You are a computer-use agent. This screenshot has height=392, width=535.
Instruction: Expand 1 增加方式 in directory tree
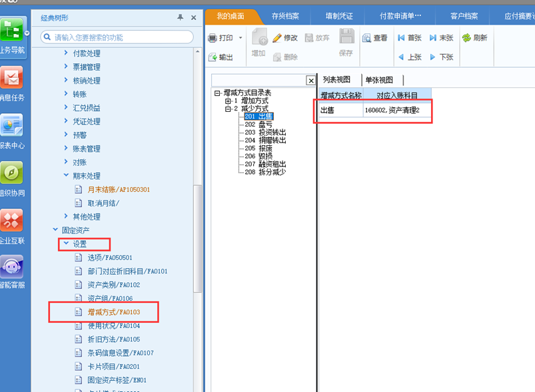tap(228, 101)
